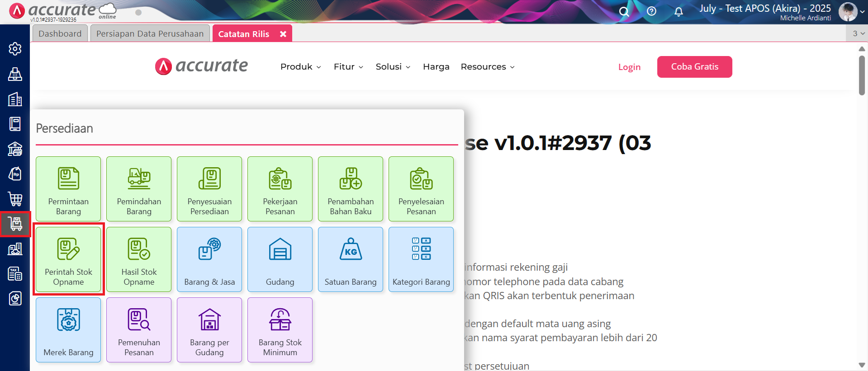
Task: Click the cash register sidebar icon
Action: point(15,74)
